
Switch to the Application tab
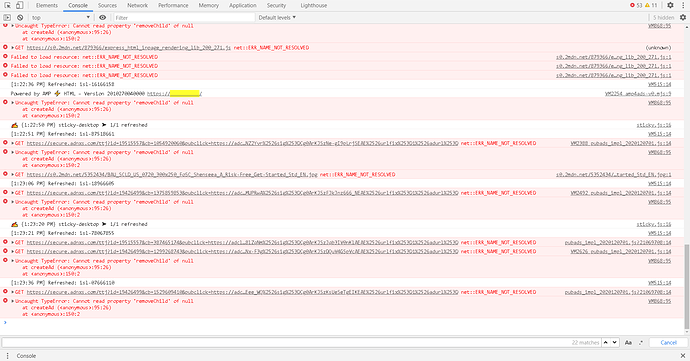[x=243, y=5]
